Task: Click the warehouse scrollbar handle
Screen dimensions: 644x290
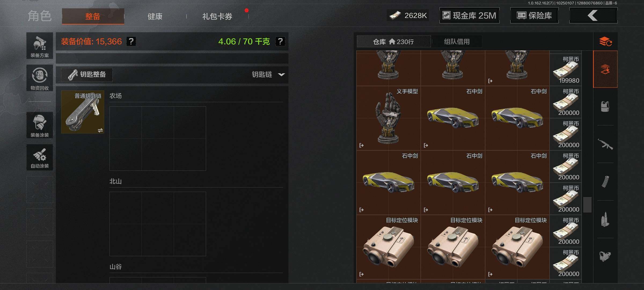Action: (587, 205)
